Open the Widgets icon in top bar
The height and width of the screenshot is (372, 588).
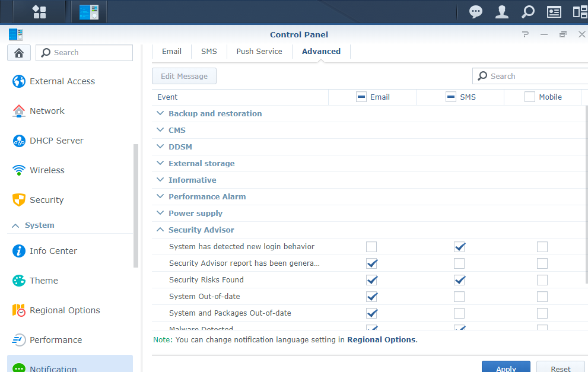pyautogui.click(x=554, y=12)
